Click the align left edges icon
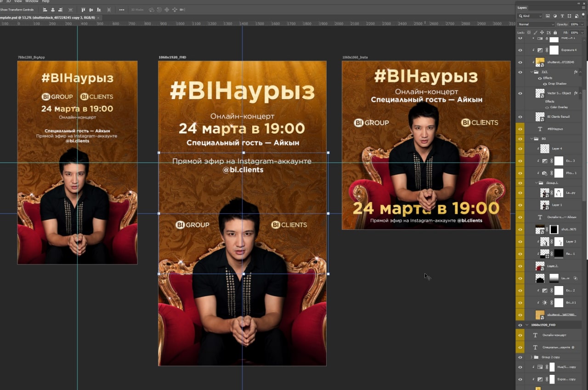 pos(45,10)
